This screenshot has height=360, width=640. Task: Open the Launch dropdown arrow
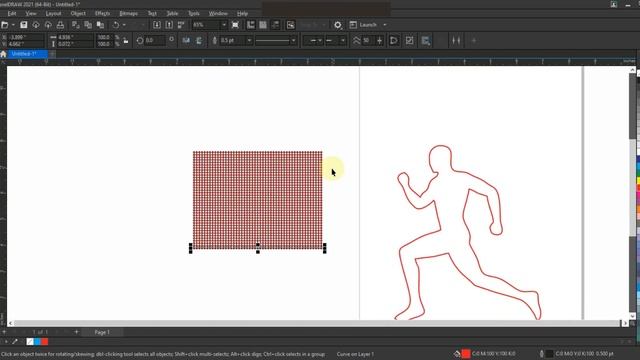click(x=384, y=25)
